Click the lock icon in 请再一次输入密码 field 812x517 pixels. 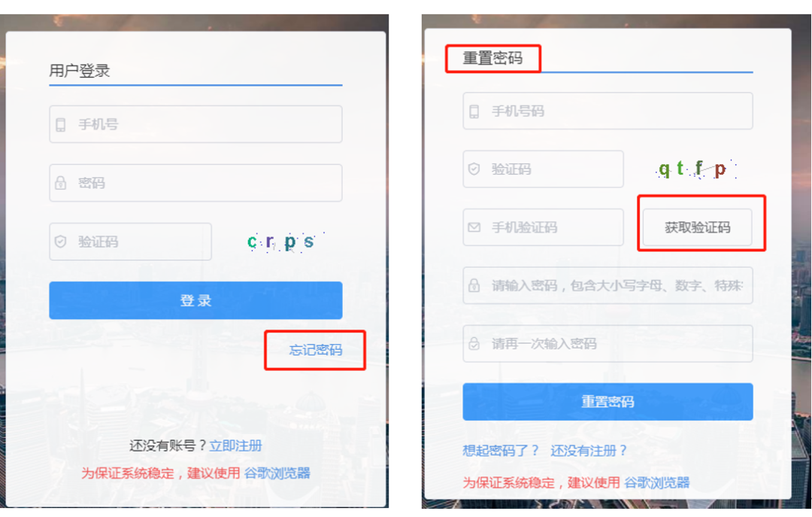coord(474,343)
